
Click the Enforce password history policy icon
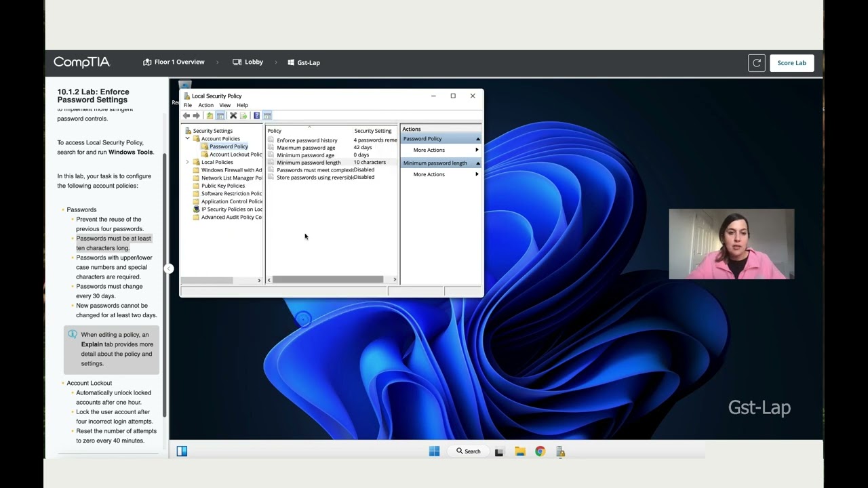tap(271, 140)
